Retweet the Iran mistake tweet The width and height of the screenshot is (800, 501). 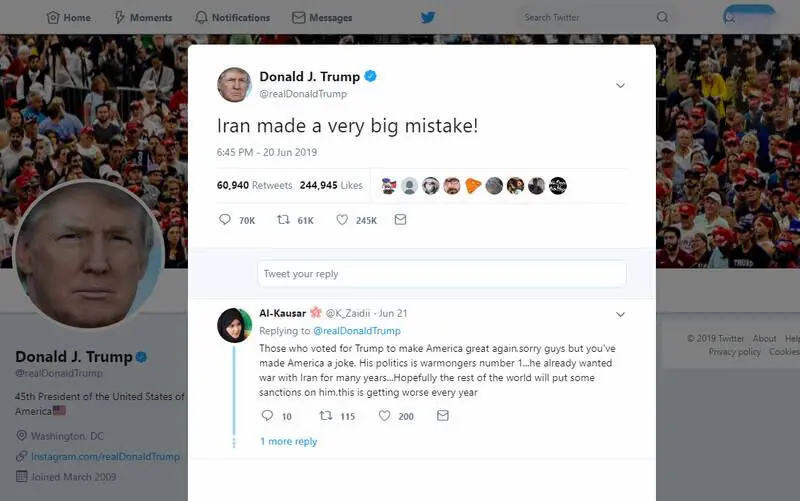(x=283, y=219)
